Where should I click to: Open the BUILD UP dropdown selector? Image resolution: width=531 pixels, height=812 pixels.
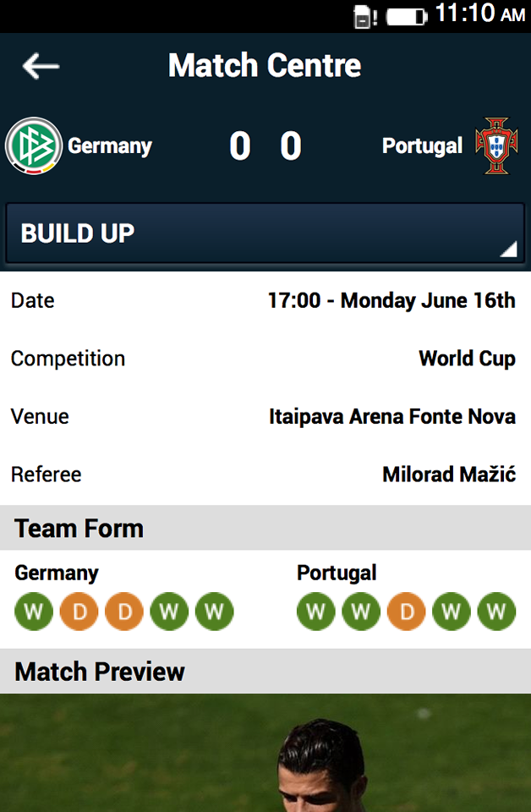(x=265, y=233)
